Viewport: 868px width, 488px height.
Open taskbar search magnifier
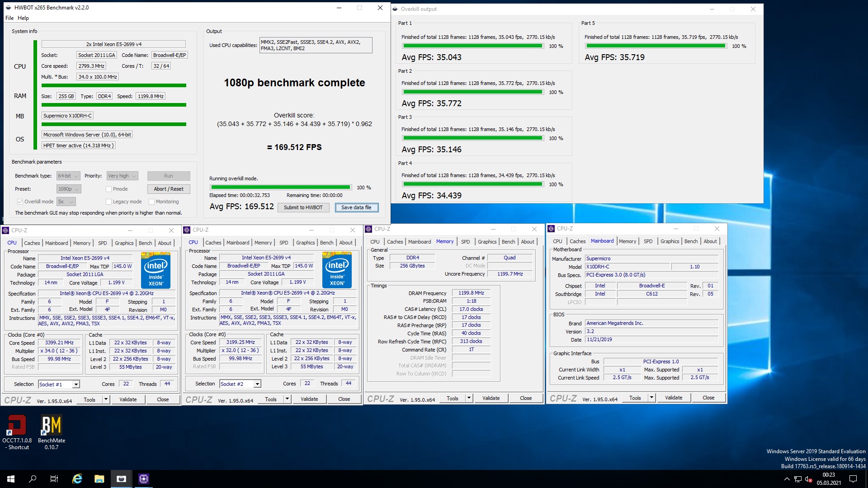tap(33, 479)
